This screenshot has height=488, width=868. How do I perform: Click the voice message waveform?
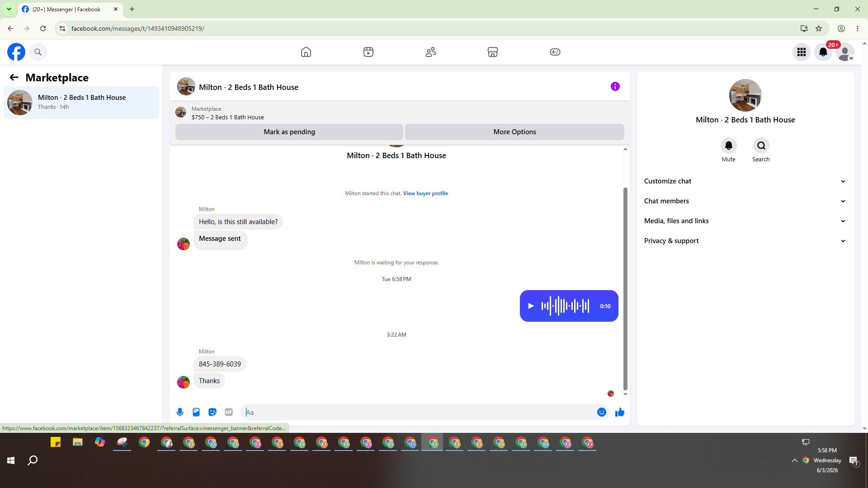[566, 306]
